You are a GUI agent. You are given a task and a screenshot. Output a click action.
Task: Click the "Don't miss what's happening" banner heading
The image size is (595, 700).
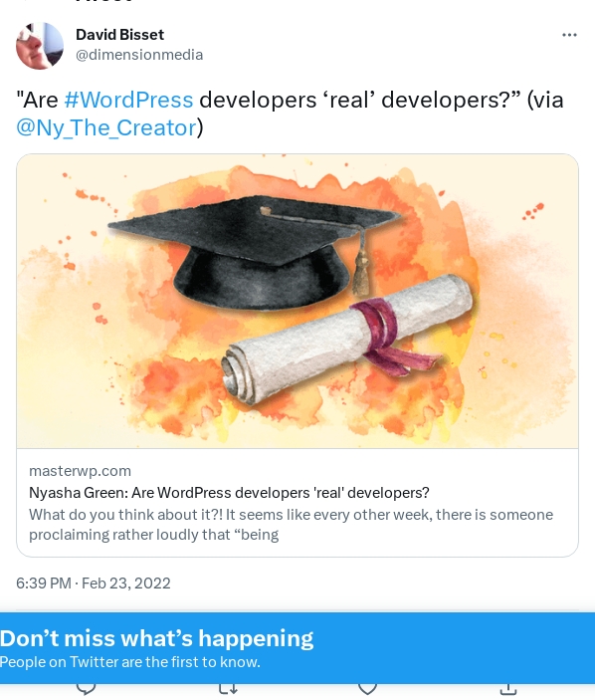(x=156, y=638)
